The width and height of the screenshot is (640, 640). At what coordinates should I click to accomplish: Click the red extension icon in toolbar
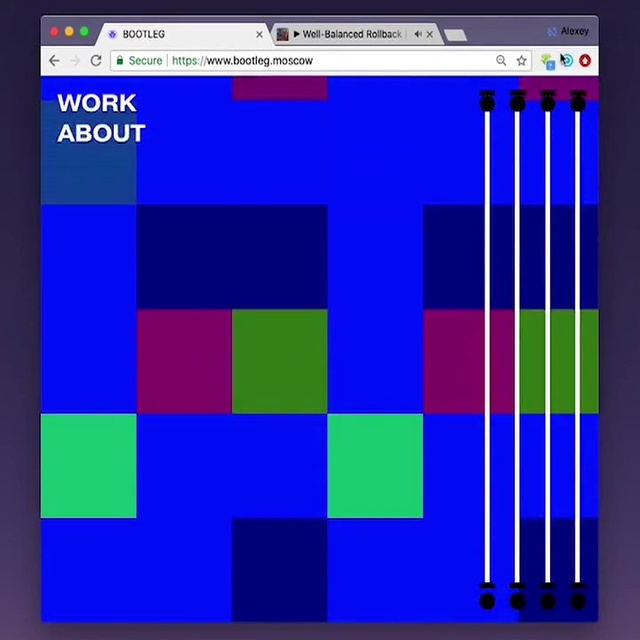click(x=585, y=61)
